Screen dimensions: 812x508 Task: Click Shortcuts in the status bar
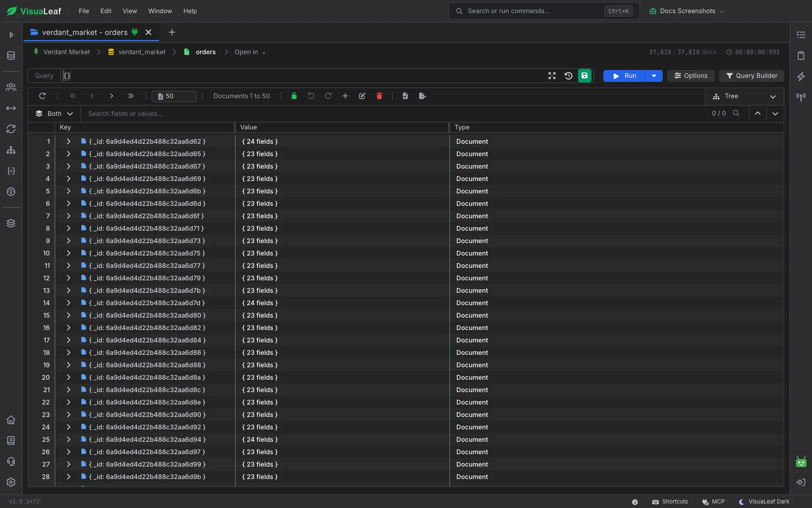click(x=670, y=502)
